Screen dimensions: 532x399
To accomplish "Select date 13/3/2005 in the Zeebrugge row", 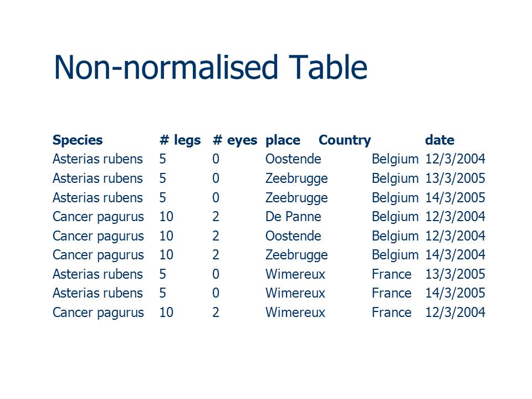I will pyautogui.click(x=455, y=178).
